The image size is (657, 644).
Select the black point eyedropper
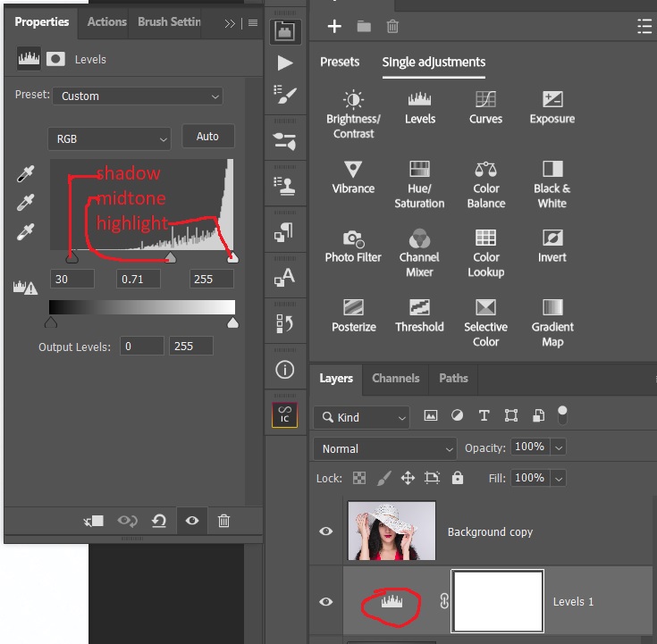click(26, 174)
